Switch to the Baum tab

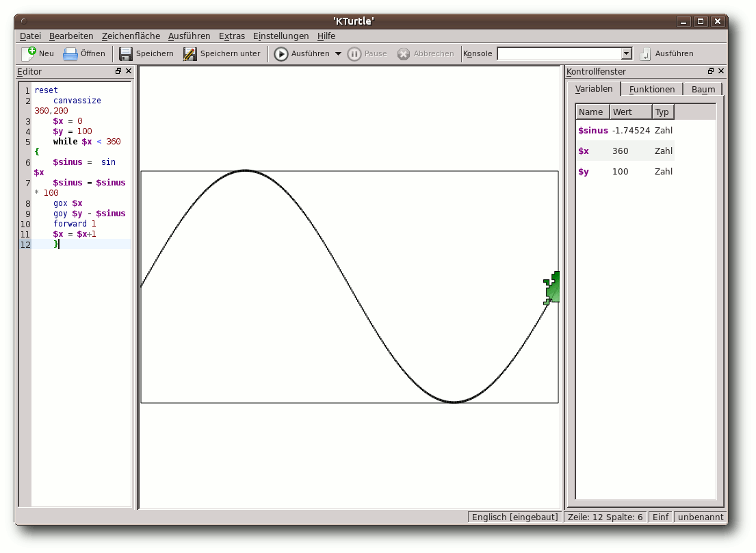pos(703,89)
